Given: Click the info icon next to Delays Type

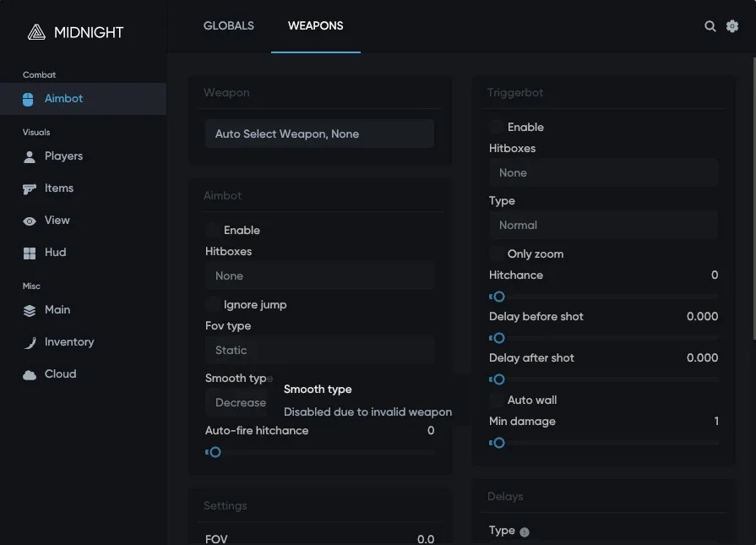Looking at the screenshot, I should coord(524,532).
